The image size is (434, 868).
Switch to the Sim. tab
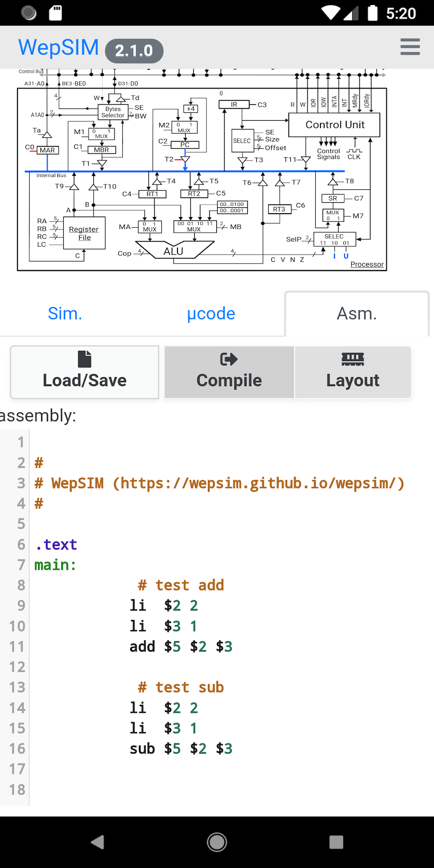[65, 314]
